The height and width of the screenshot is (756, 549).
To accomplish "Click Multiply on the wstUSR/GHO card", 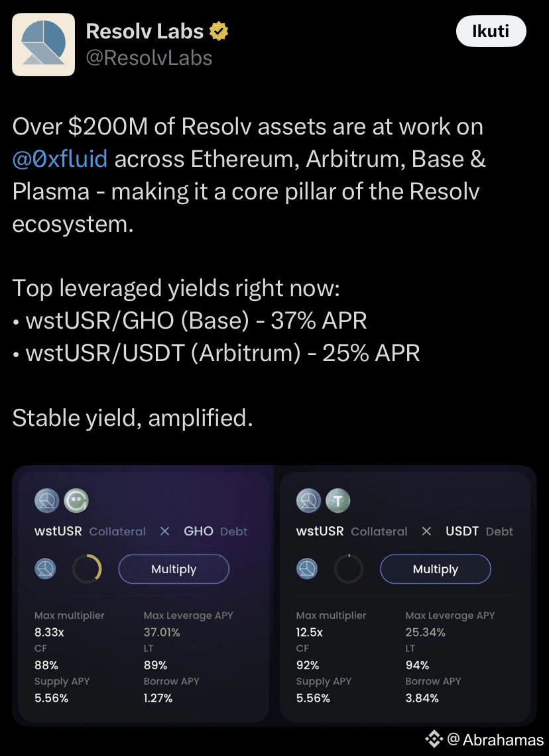I will pyautogui.click(x=174, y=569).
